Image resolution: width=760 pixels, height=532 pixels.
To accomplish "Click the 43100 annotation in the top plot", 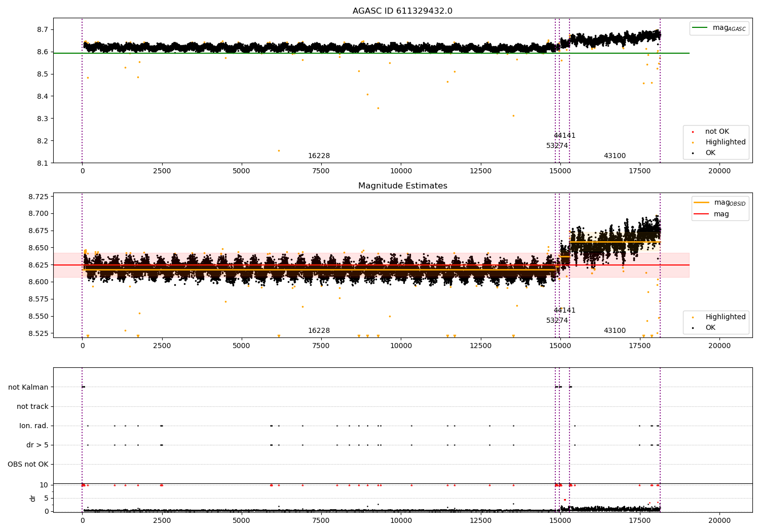I will [x=615, y=156].
